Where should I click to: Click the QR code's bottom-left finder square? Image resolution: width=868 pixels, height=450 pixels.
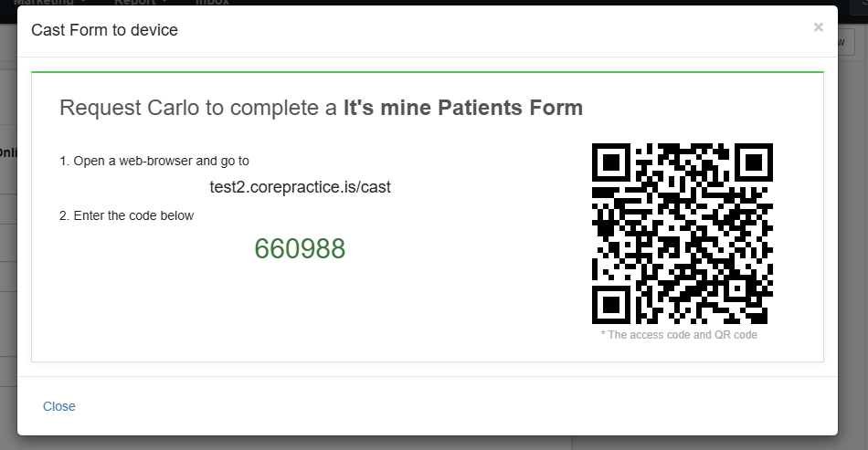click(x=611, y=305)
